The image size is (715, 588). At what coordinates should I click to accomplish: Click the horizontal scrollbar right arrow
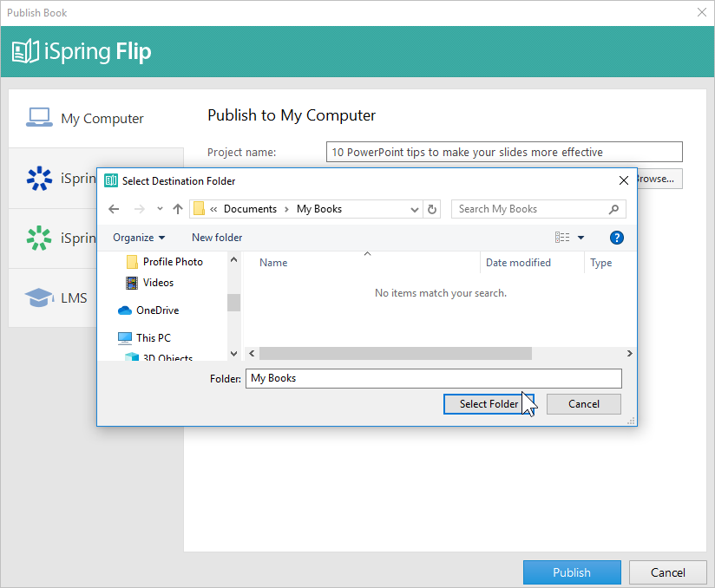click(x=629, y=354)
